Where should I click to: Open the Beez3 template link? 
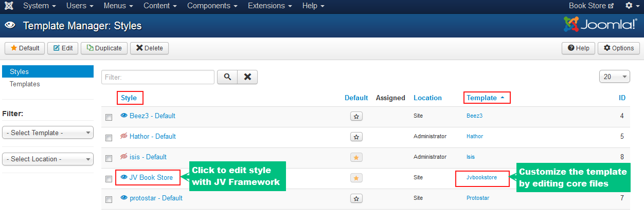pyautogui.click(x=474, y=116)
